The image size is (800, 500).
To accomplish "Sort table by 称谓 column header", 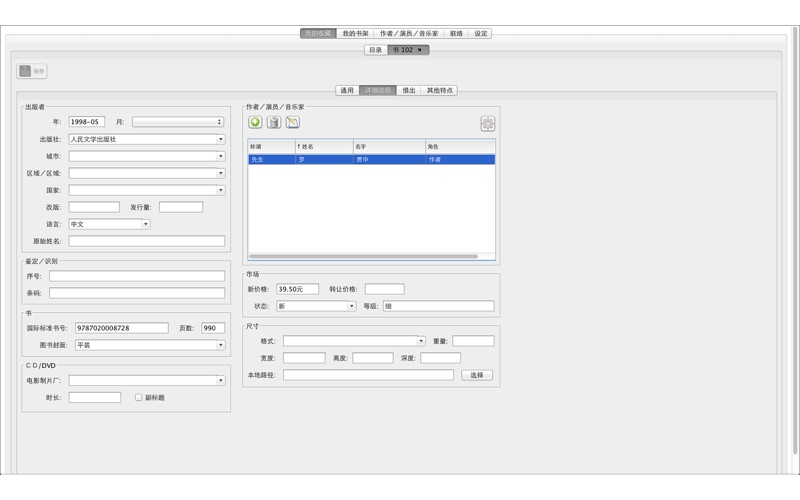I will click(x=271, y=146).
